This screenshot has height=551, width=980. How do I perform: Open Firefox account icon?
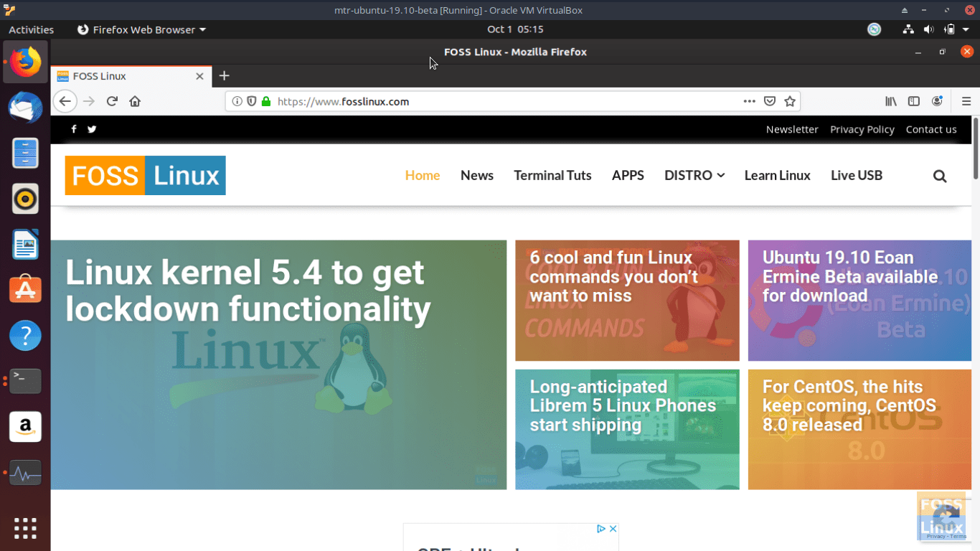(937, 101)
